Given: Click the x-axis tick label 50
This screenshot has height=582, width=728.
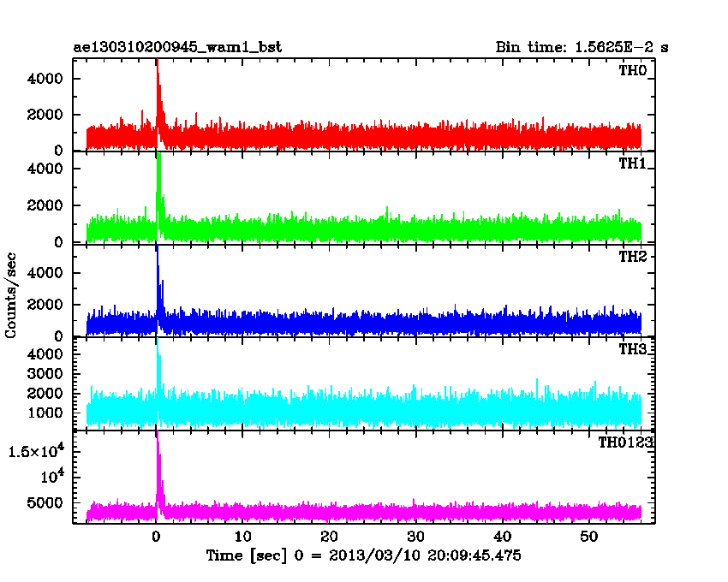Looking at the screenshot, I should pyautogui.click(x=588, y=537).
